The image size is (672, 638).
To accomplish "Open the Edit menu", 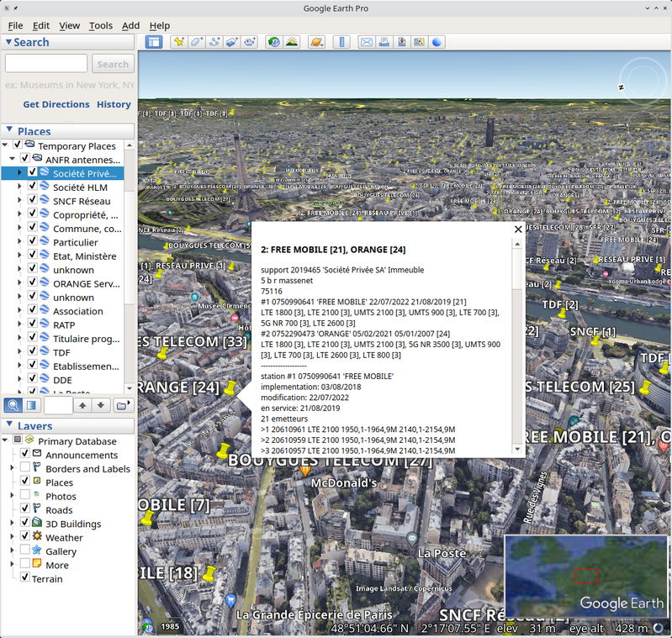I will pyautogui.click(x=41, y=26).
